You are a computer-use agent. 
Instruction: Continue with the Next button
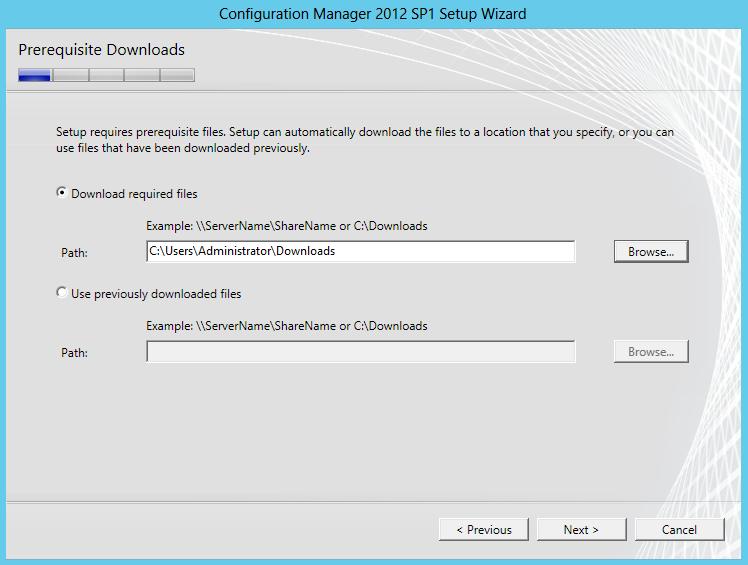point(582,530)
